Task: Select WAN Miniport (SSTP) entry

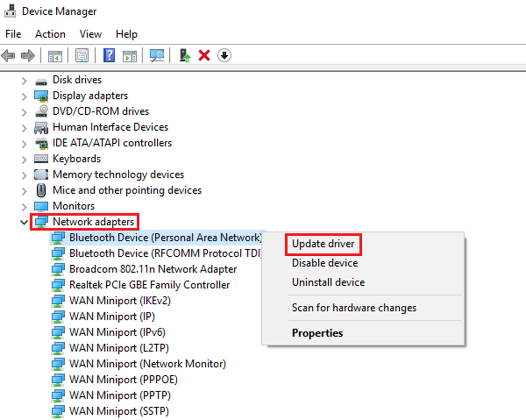Action: (119, 411)
